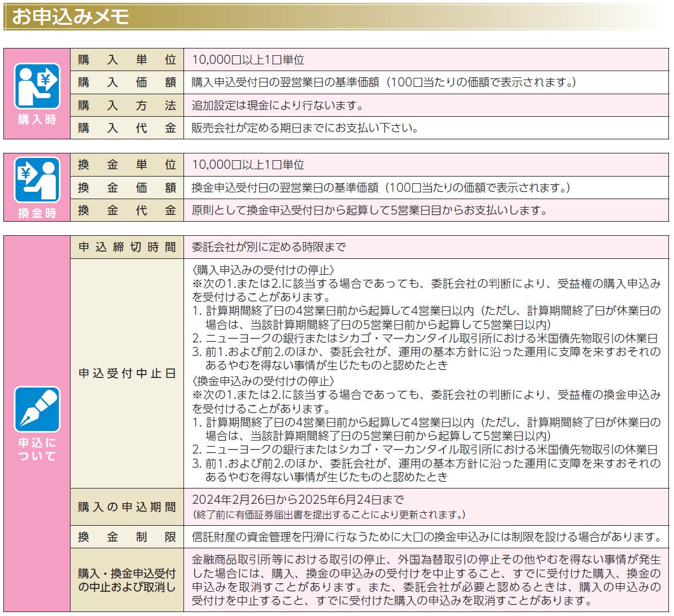Click the 購入の申込期間 label

(x=127, y=507)
